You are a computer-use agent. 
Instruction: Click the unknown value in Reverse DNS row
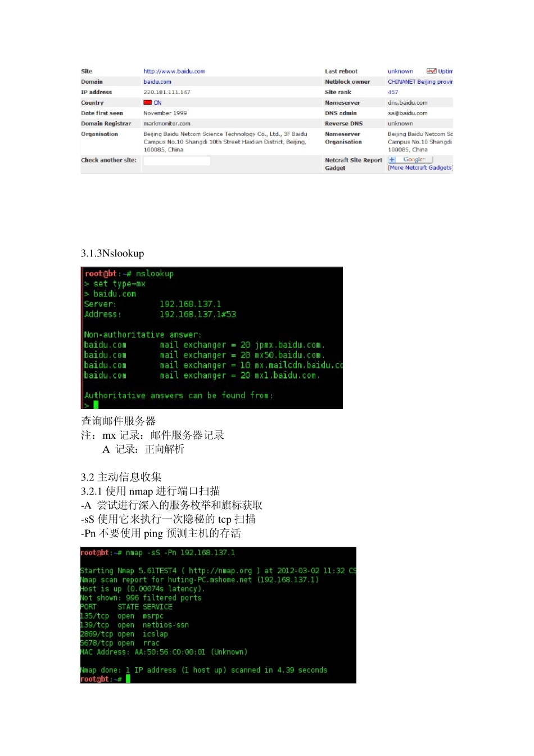(x=400, y=124)
